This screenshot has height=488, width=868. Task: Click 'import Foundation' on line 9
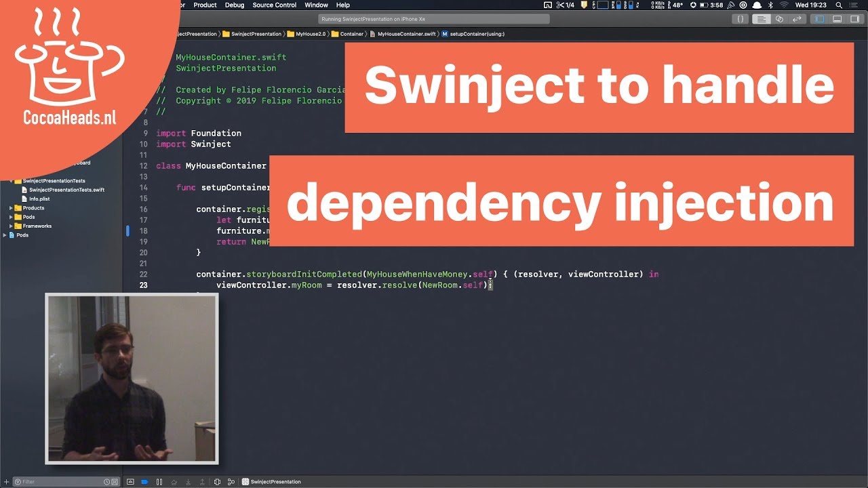pos(199,133)
